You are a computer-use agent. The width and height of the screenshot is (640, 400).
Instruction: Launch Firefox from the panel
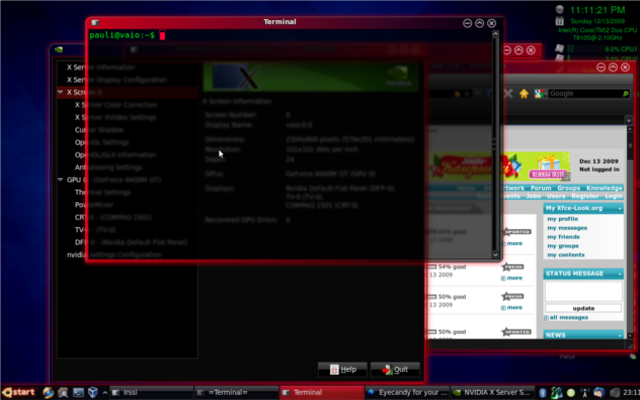48,393
